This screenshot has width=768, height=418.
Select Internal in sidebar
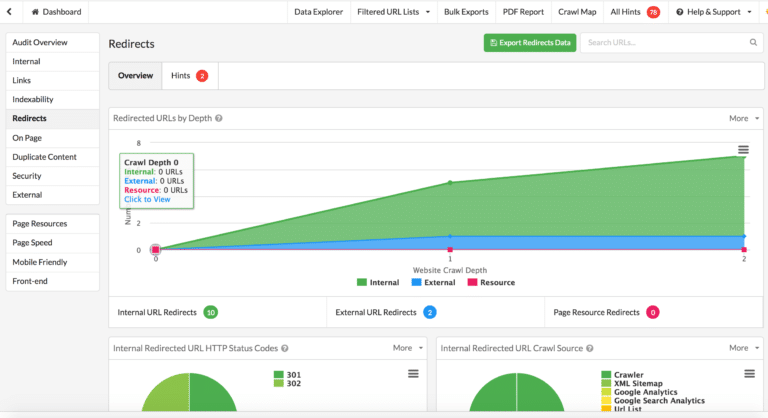click(x=52, y=61)
